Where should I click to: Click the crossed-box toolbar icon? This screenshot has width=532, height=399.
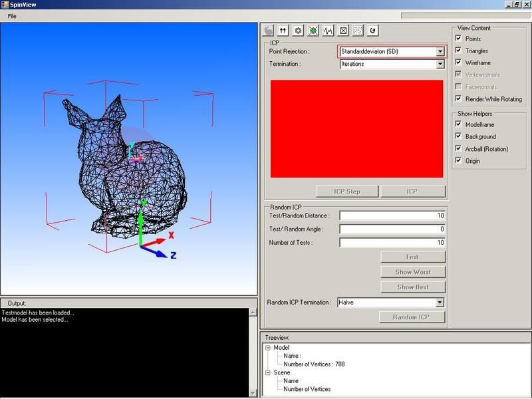[343, 31]
